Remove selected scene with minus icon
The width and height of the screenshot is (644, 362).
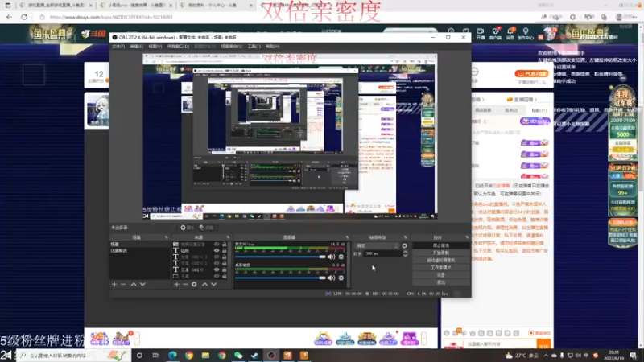pyautogui.click(x=123, y=284)
